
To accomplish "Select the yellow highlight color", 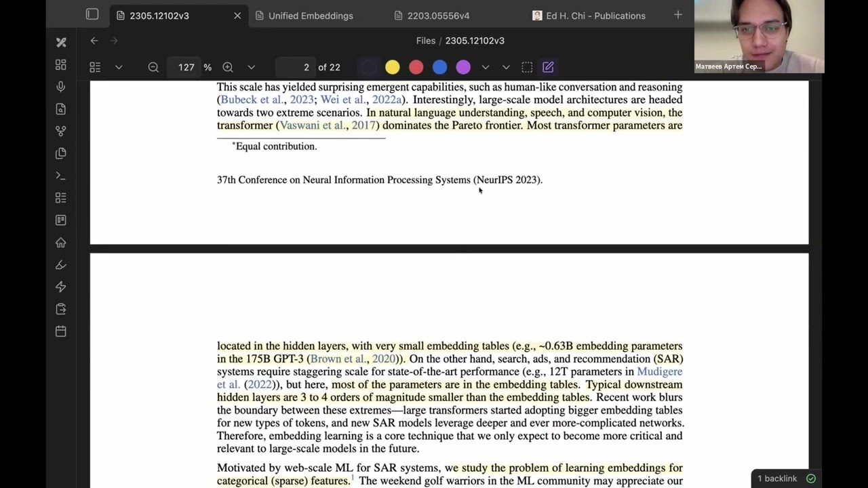I will coord(393,67).
